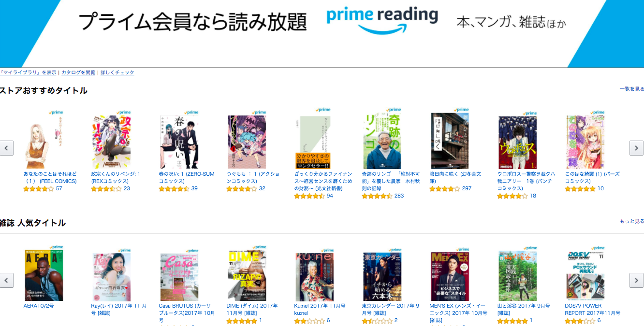
Task: Click the right arrow of magazine carousel
Action: 637,280
